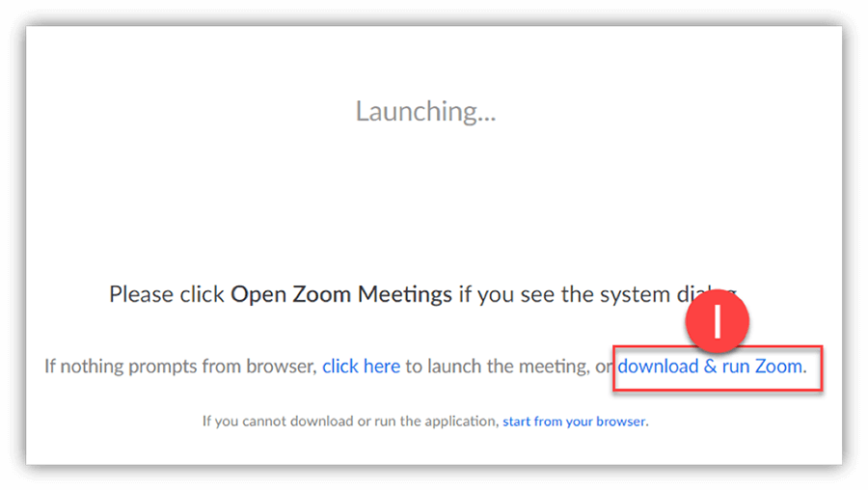
Task: Click the word 'start' in the browser link
Action: pyautogui.click(x=517, y=422)
